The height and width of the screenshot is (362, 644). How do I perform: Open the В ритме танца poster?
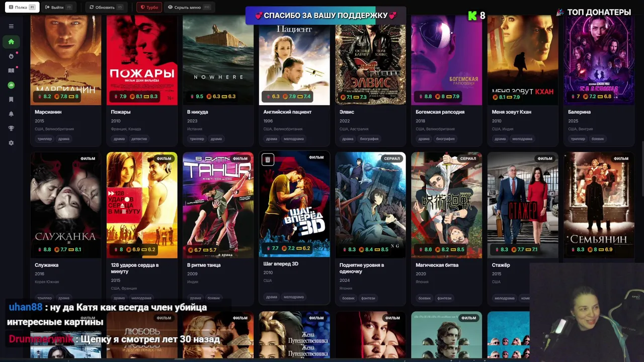[x=218, y=205]
